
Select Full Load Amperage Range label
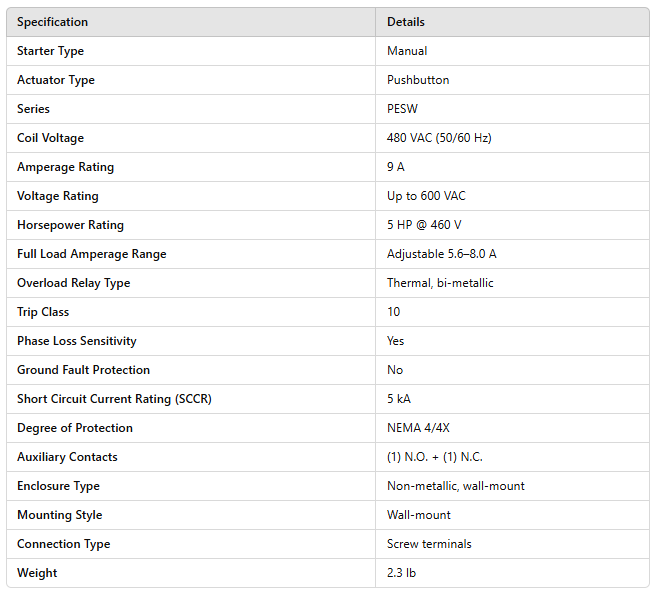[x=92, y=254]
